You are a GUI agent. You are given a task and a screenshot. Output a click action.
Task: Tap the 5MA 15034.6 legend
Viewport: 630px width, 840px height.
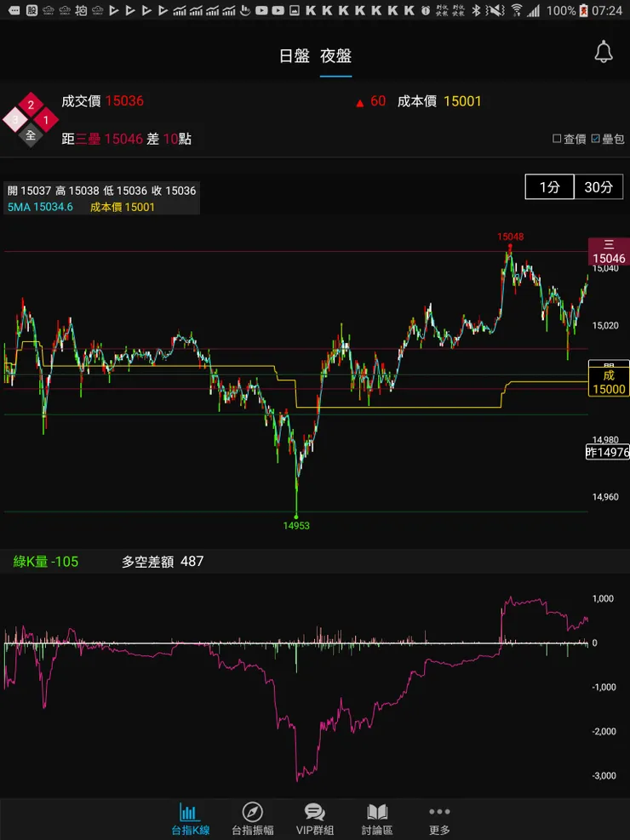[x=40, y=208]
